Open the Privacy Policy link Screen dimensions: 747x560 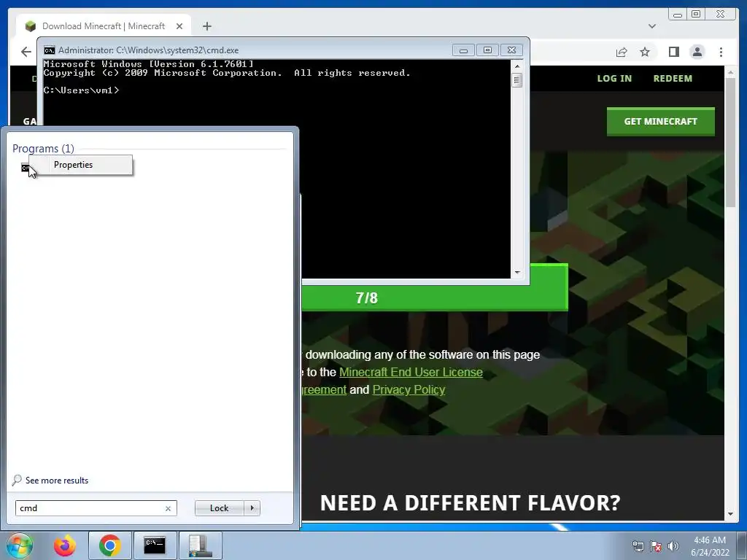409,390
